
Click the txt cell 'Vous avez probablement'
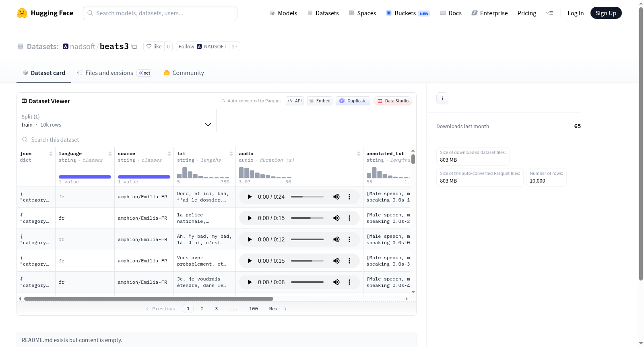[204, 261]
